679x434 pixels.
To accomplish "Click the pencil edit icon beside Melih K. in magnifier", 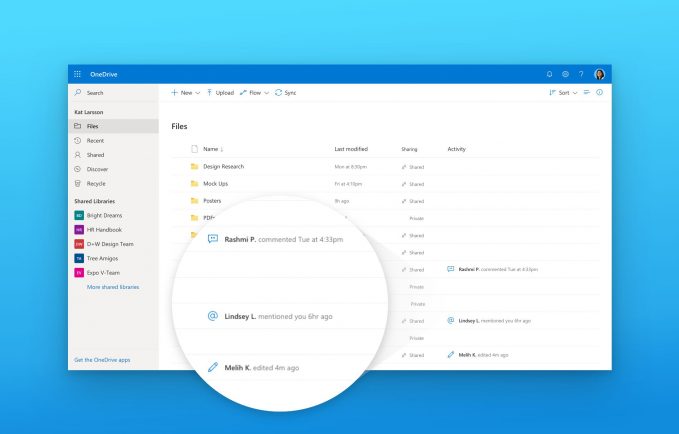I will [213, 367].
